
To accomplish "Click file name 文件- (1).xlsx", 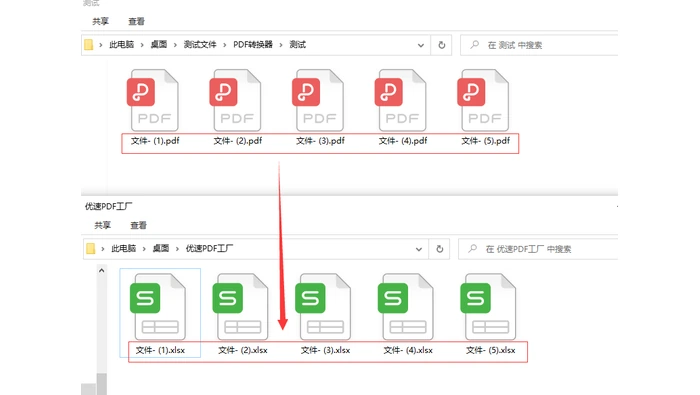I will click(160, 350).
